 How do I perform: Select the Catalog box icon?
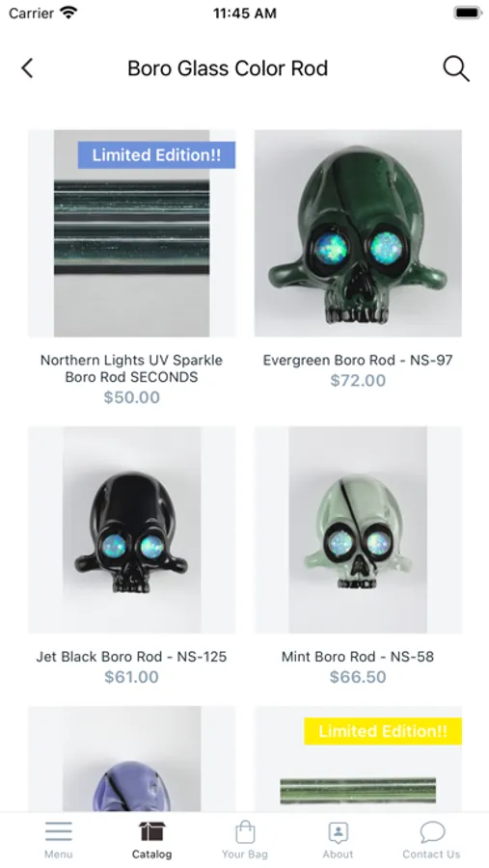pyautogui.click(x=151, y=831)
